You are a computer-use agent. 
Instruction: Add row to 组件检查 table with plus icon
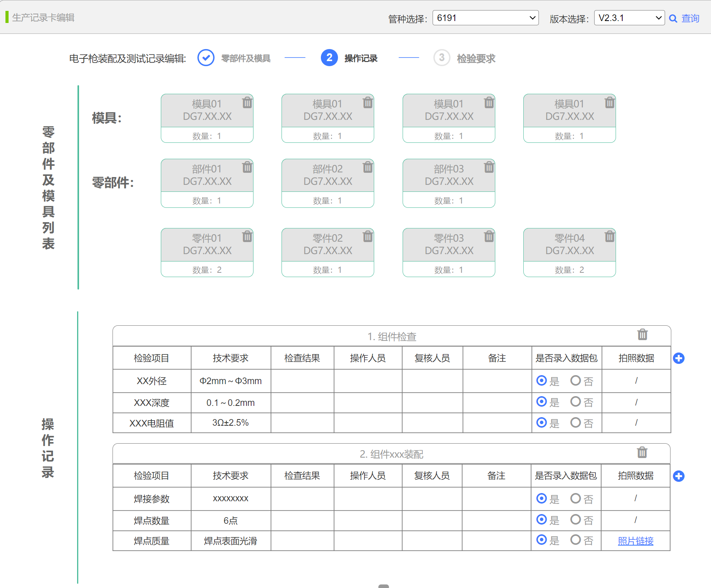click(679, 358)
